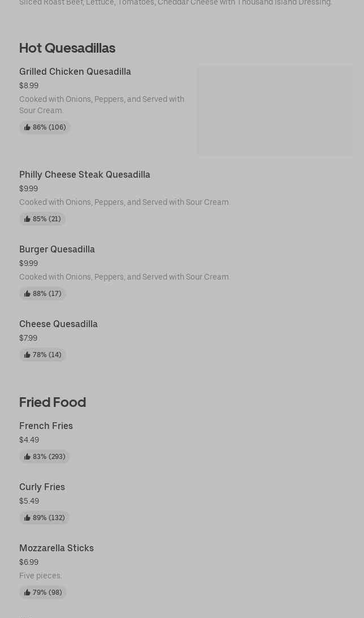Open the Philly Cheese Steak Quesadilla item
Image resolution: width=364 pixels, height=618 pixels.
pyautogui.click(x=85, y=175)
